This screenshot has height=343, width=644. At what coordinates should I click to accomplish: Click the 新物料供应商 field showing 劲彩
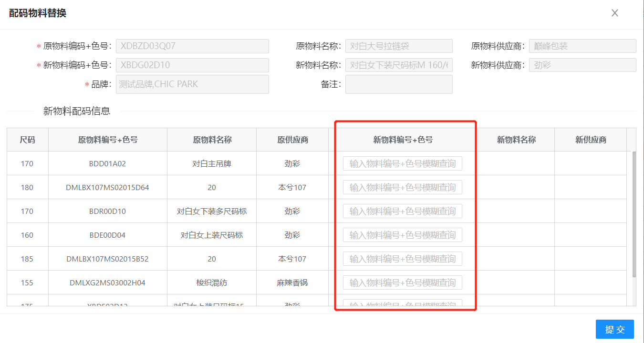[x=582, y=65]
